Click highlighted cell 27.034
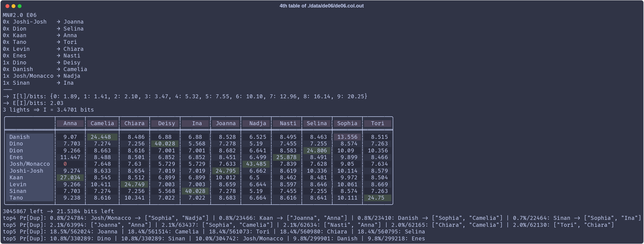Screen dimensions: 644x244 tap(70, 177)
